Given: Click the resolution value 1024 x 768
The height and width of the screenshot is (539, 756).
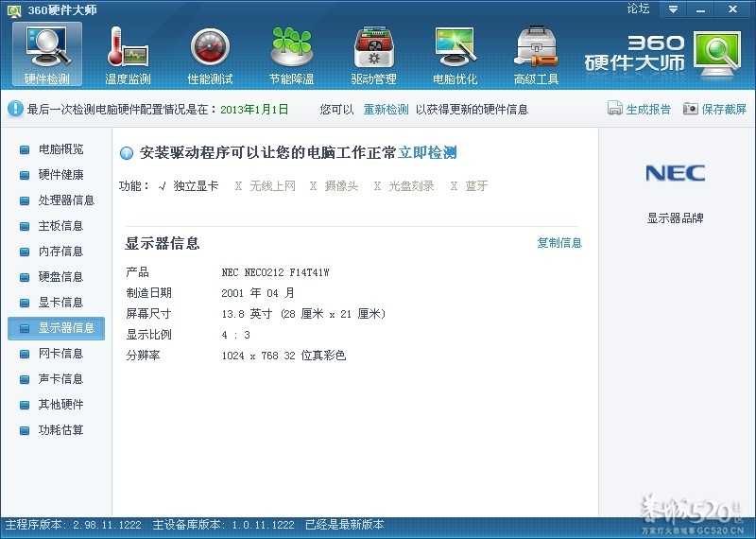Looking at the screenshot, I should [283, 356].
